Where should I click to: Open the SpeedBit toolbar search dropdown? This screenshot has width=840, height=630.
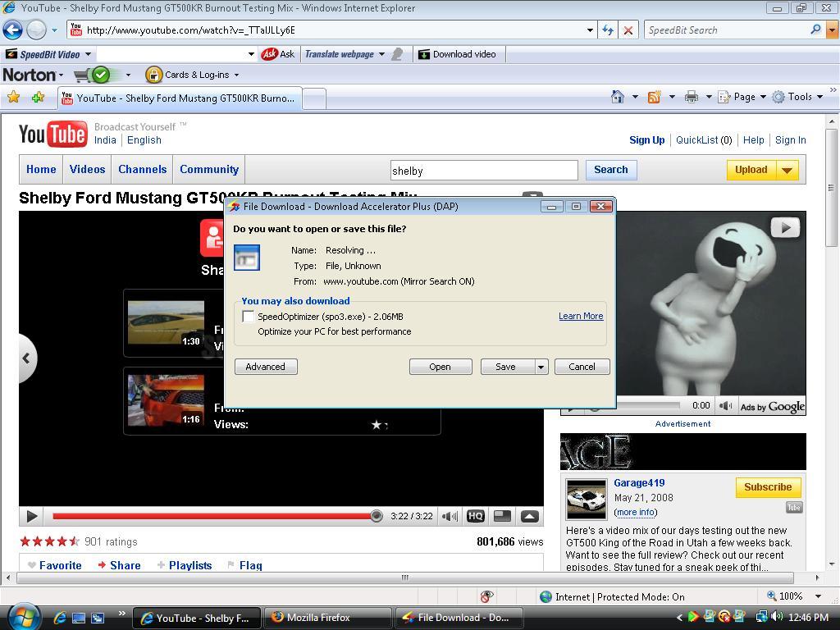click(x=251, y=54)
